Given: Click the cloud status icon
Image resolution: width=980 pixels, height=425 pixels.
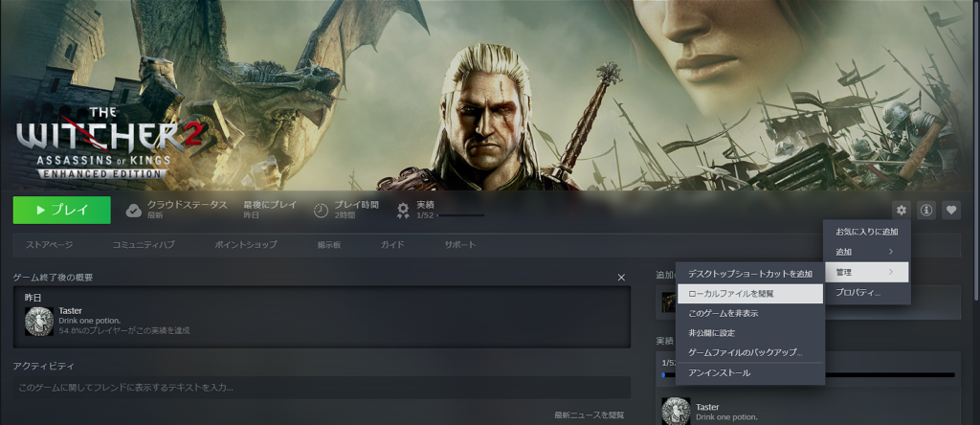Looking at the screenshot, I should coord(134,211).
